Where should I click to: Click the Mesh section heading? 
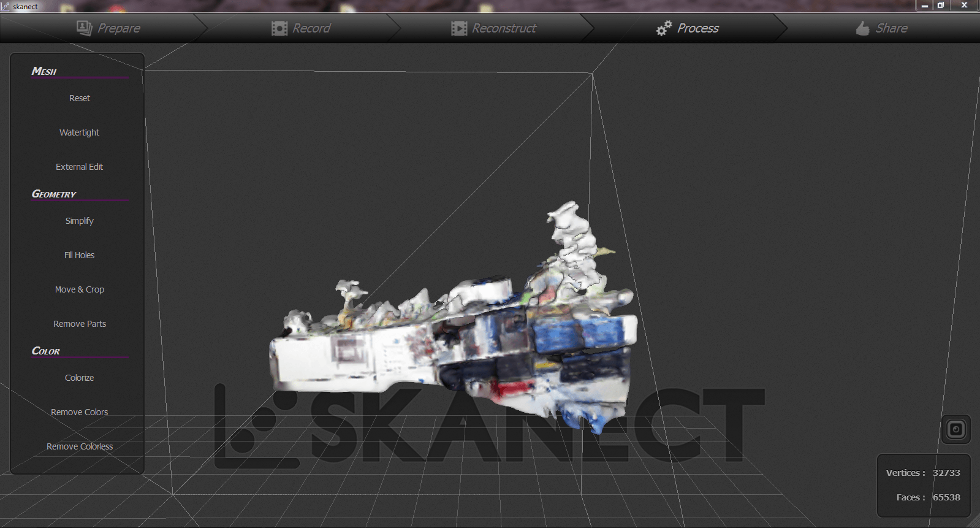(x=44, y=71)
